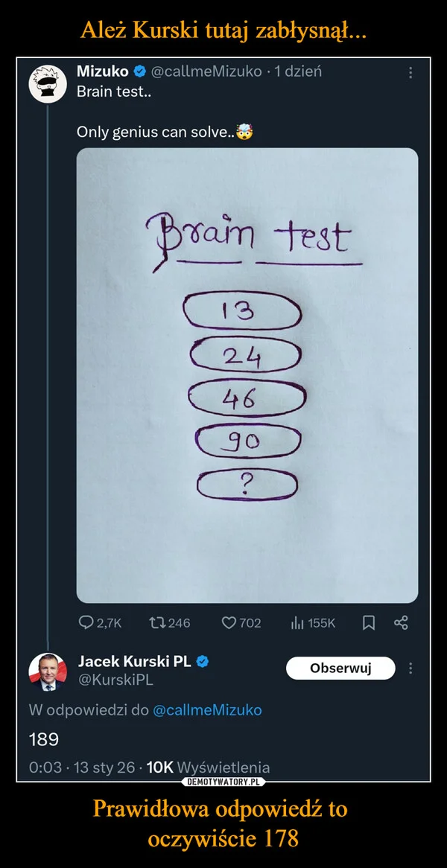
Task: Click the 10K Wyświetlenia view count
Action: coord(208,767)
